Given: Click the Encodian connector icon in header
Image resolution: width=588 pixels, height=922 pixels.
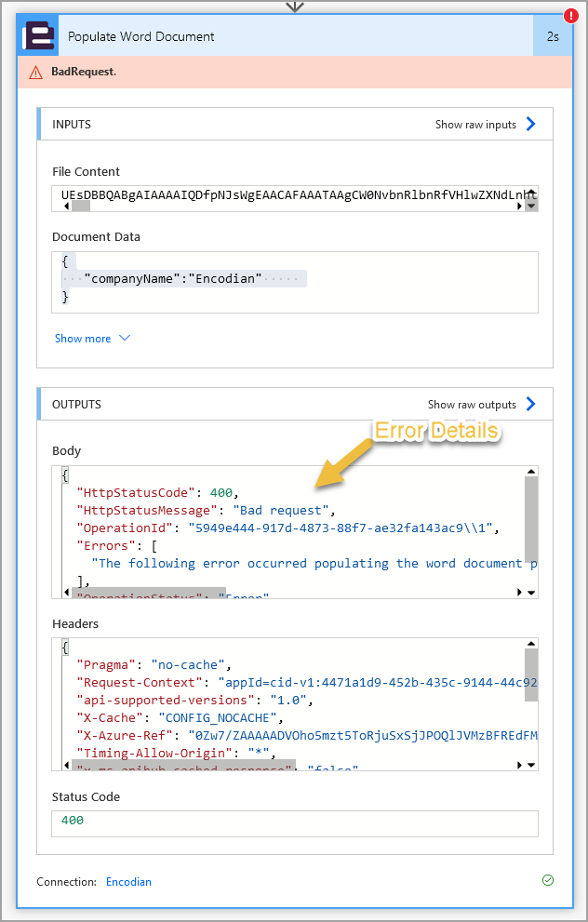Looking at the screenshot, I should click(39, 36).
